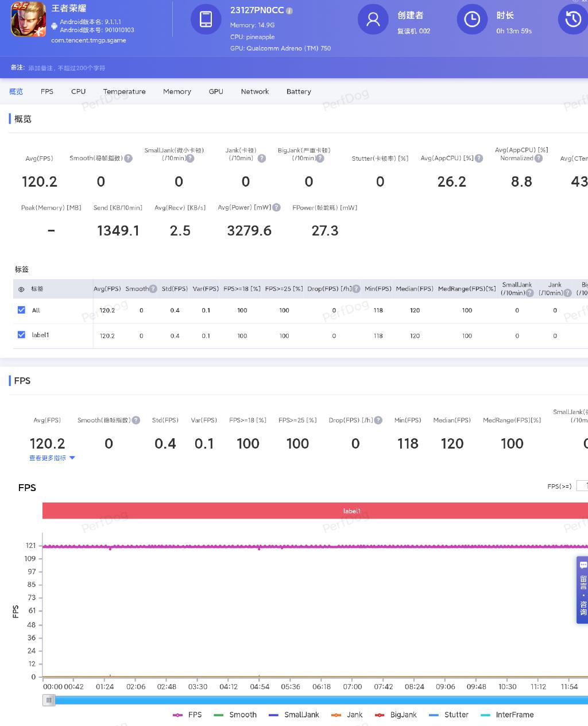
Task: Open help icon beside Jank in label table header
Action: click(568, 293)
